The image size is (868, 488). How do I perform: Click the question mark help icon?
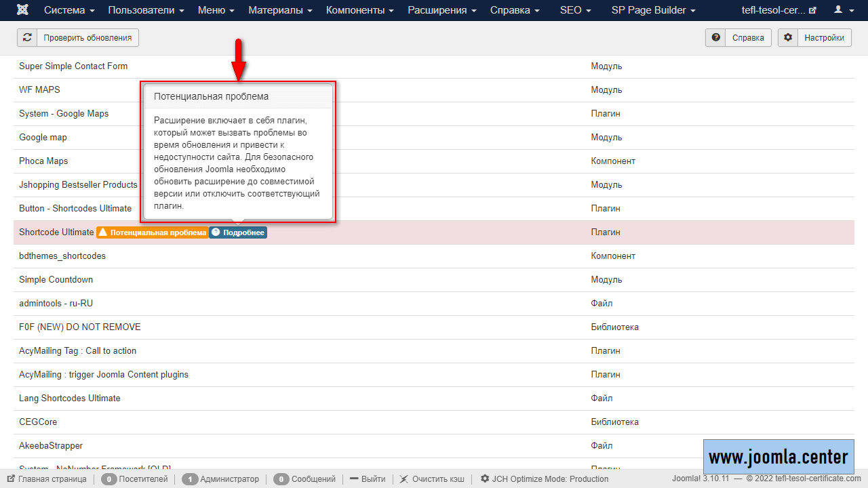[x=715, y=38]
